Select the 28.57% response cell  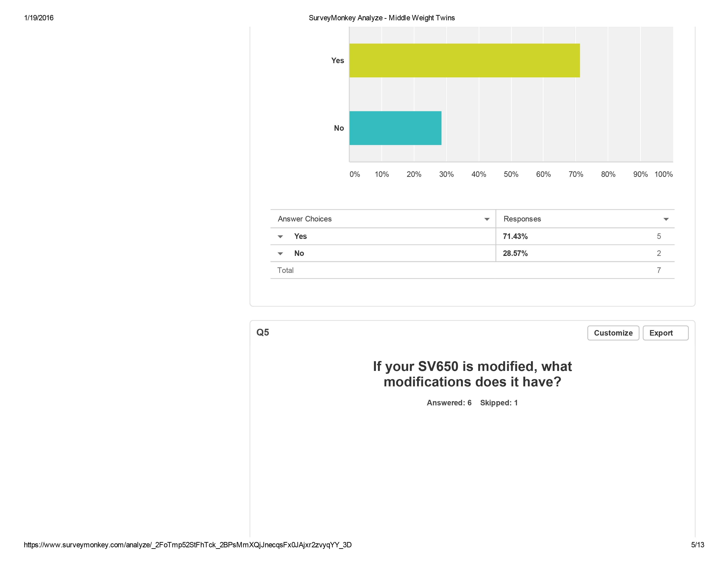tap(515, 253)
